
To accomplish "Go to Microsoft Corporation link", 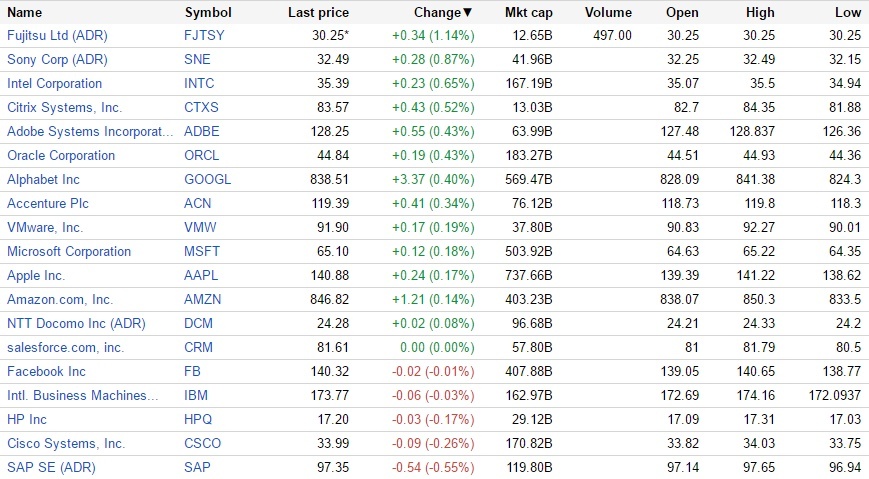I will pyautogui.click(x=69, y=251).
